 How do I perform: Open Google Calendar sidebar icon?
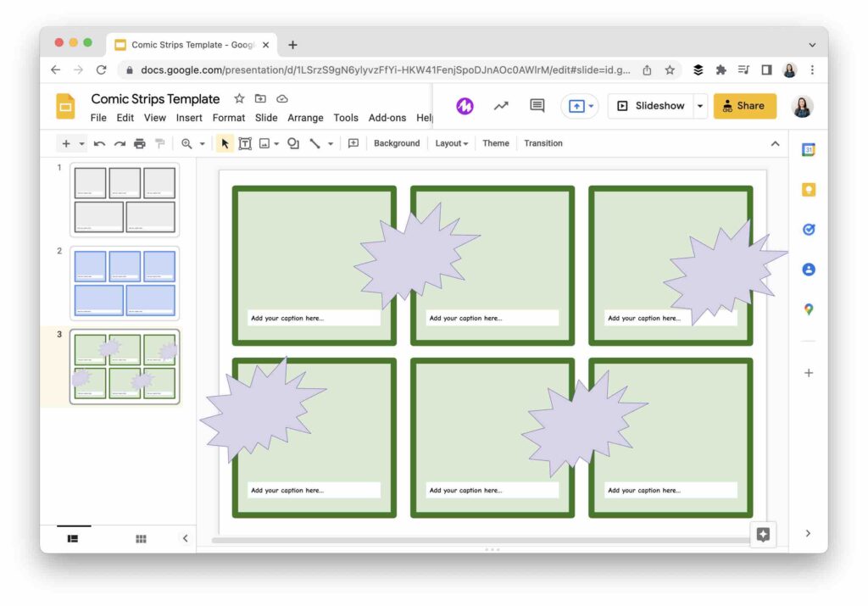coord(808,149)
